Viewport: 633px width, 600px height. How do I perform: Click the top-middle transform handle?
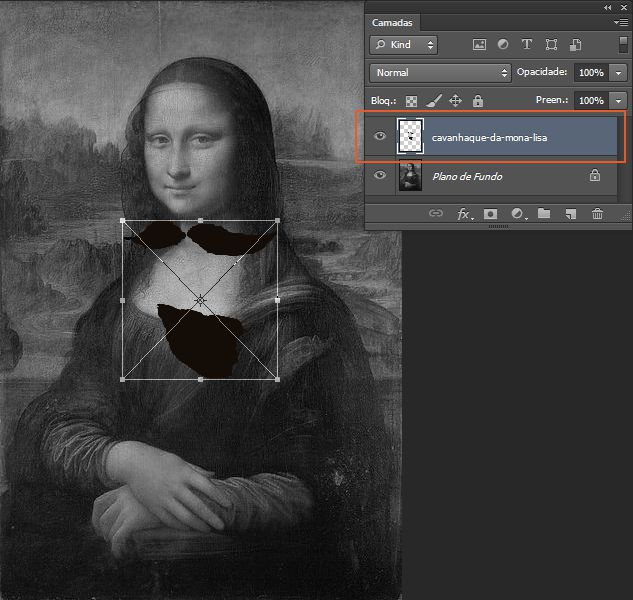pos(200,221)
